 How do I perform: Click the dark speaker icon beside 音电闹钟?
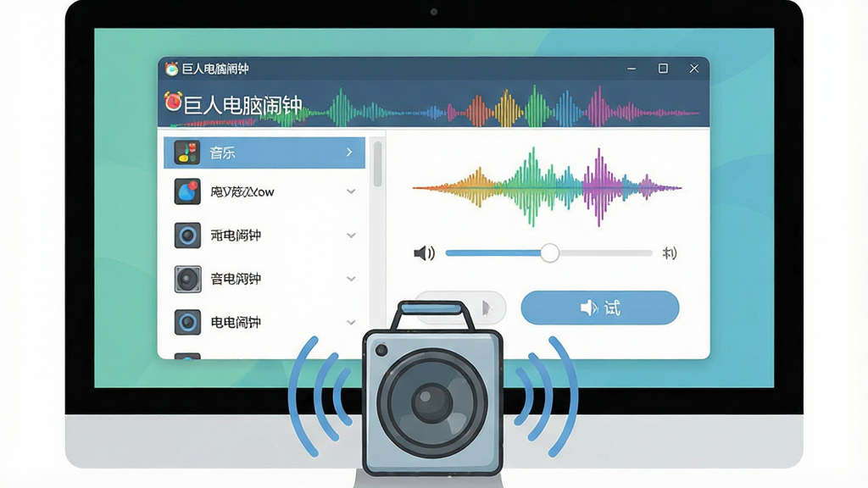(187, 279)
